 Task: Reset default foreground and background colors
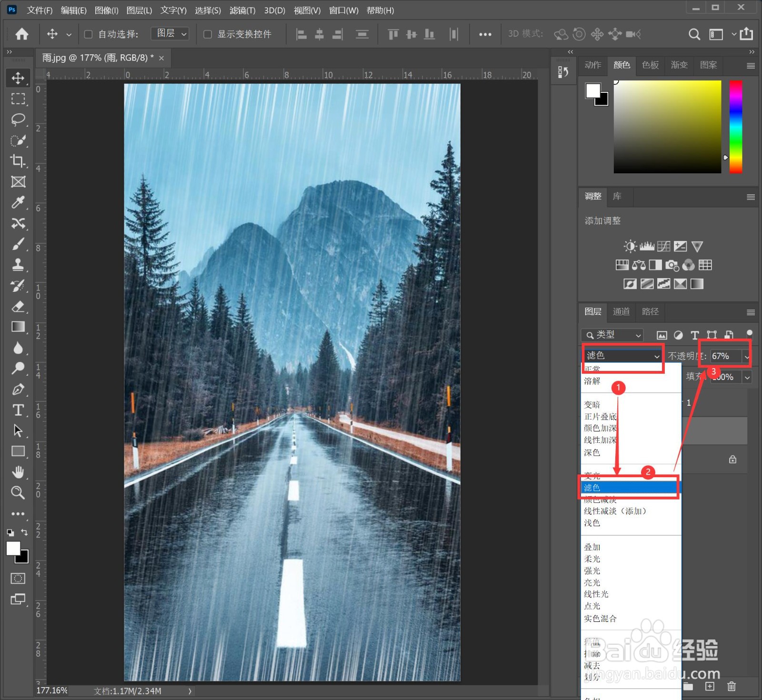click(x=10, y=532)
